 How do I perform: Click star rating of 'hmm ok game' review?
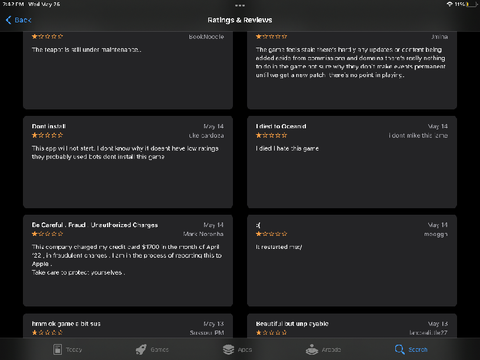tap(47, 333)
